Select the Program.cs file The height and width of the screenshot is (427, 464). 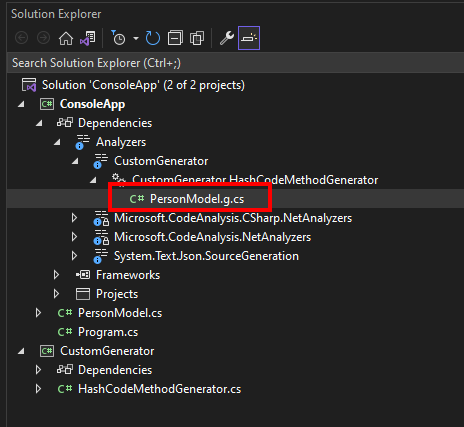(108, 332)
